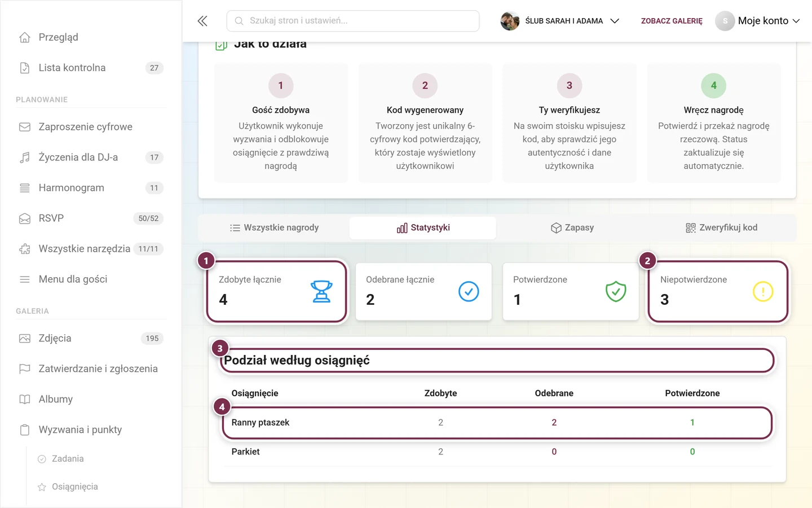Click the Parkiet achievement name
This screenshot has height=508, width=812.
[246, 452]
